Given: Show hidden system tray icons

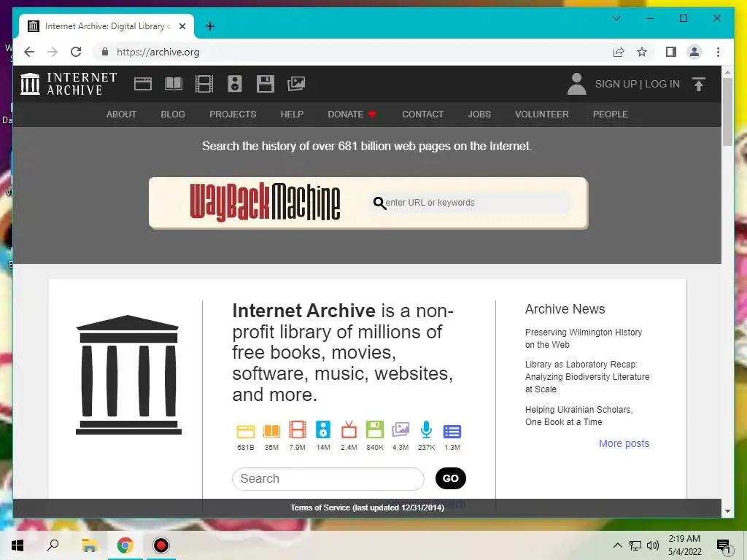Looking at the screenshot, I should tap(617, 545).
